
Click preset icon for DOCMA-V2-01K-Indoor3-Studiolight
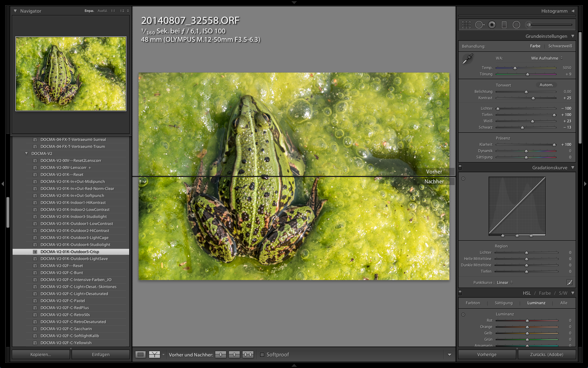[35, 217]
